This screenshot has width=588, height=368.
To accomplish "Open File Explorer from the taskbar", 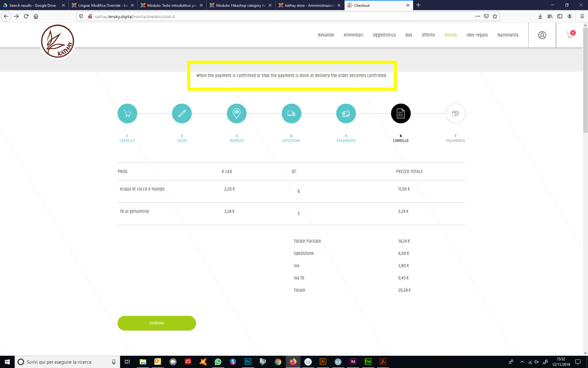I will tap(143, 362).
